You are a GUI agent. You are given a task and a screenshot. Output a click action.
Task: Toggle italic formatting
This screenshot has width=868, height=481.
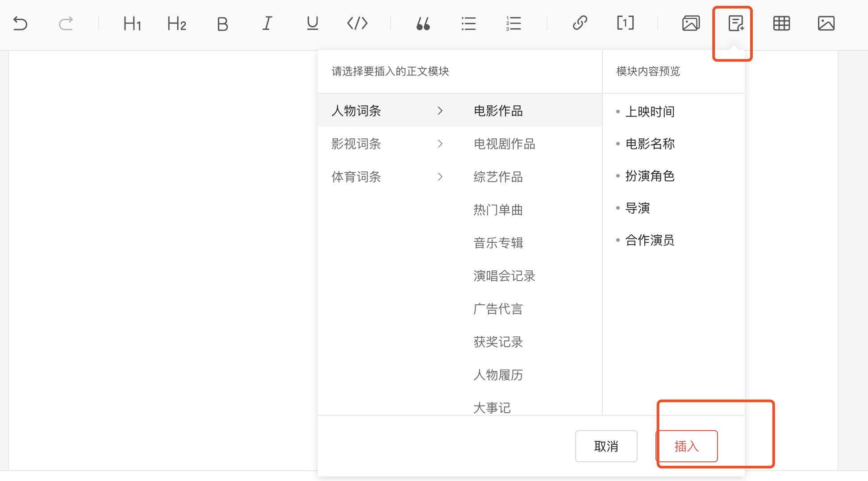point(267,24)
